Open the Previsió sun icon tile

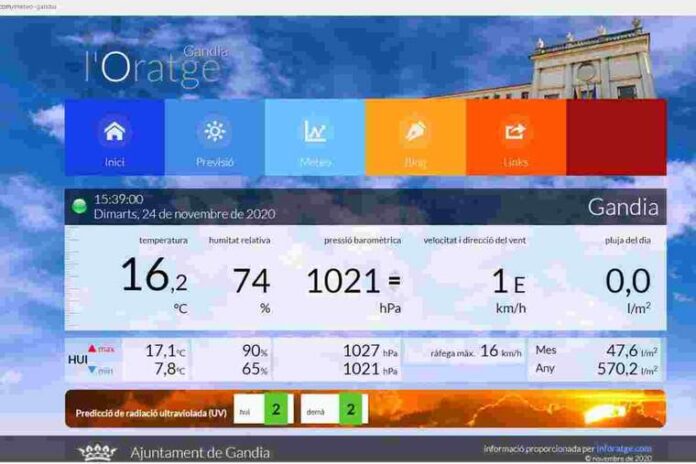214,131
